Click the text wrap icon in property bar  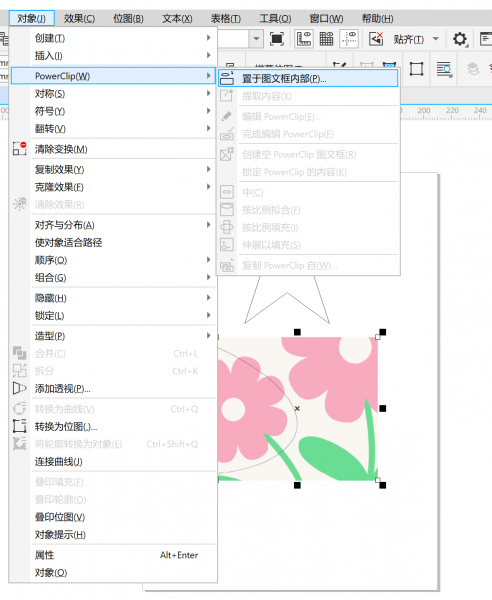click(x=444, y=69)
